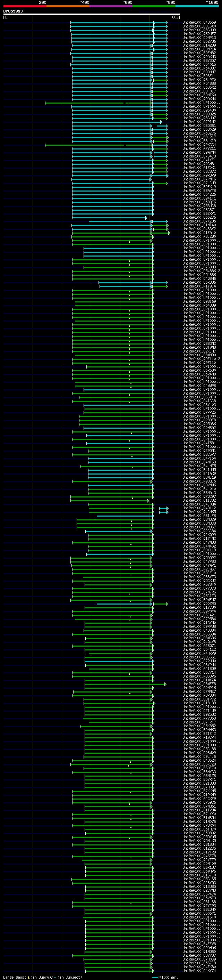
Task: Click the purple ~60% identity legend bar
Action: coord(111,6)
